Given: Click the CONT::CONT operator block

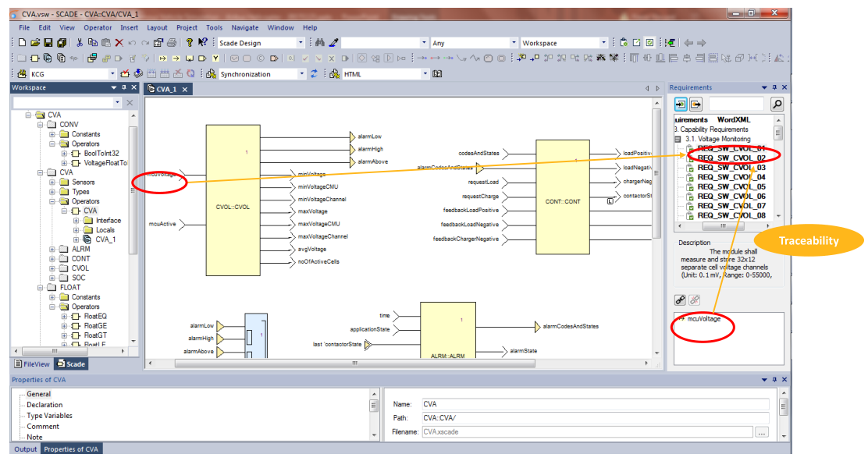Looking at the screenshot, I should [x=563, y=197].
